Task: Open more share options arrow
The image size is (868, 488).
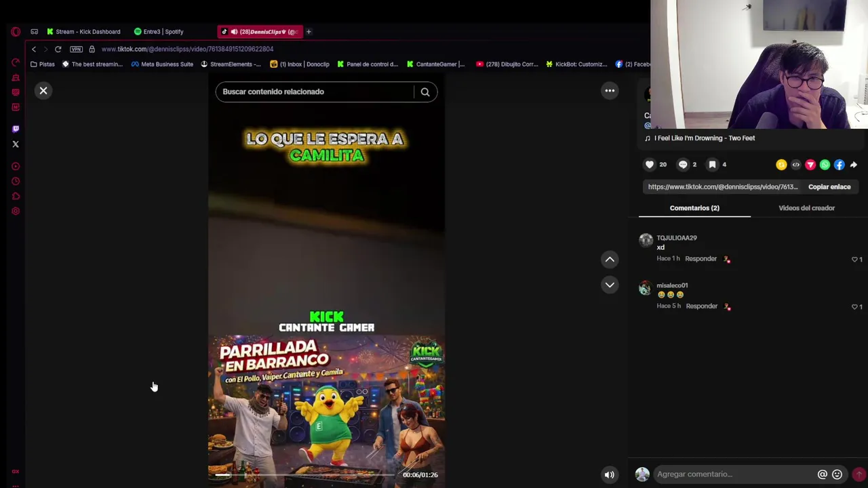Action: pyautogui.click(x=854, y=165)
